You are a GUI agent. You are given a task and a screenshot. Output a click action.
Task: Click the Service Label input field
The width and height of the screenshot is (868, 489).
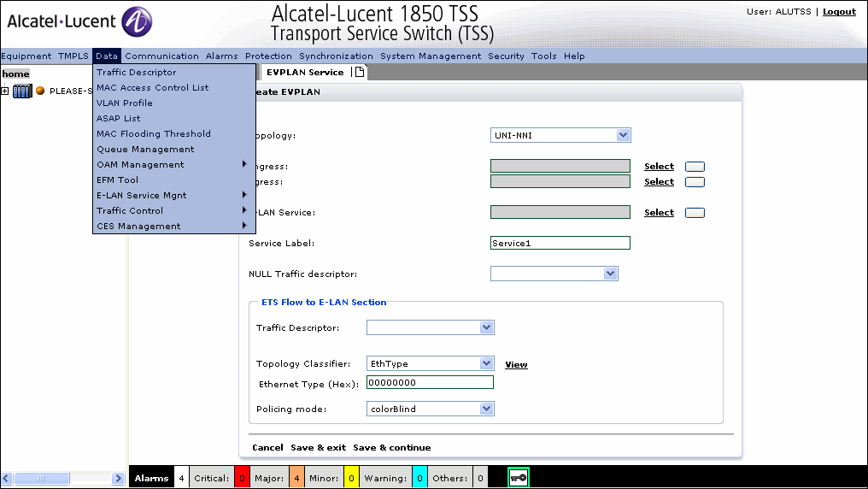tap(560, 243)
